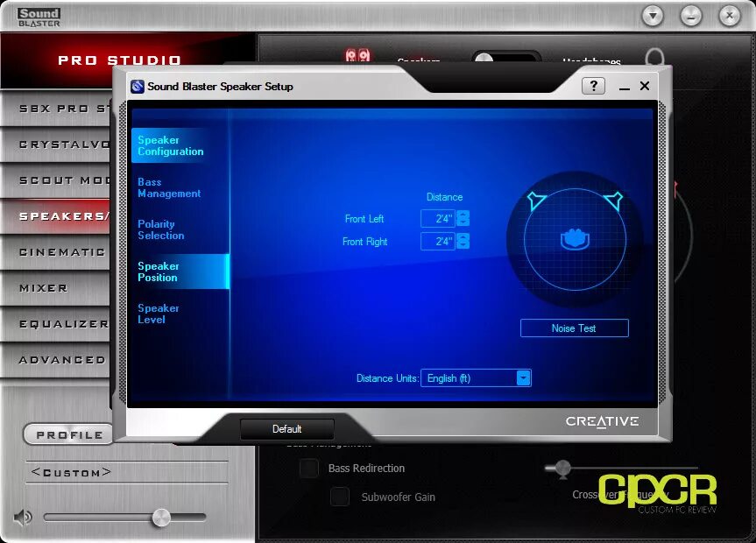The width and height of the screenshot is (756, 543).
Task: Start the Noise Test
Action: click(x=575, y=328)
